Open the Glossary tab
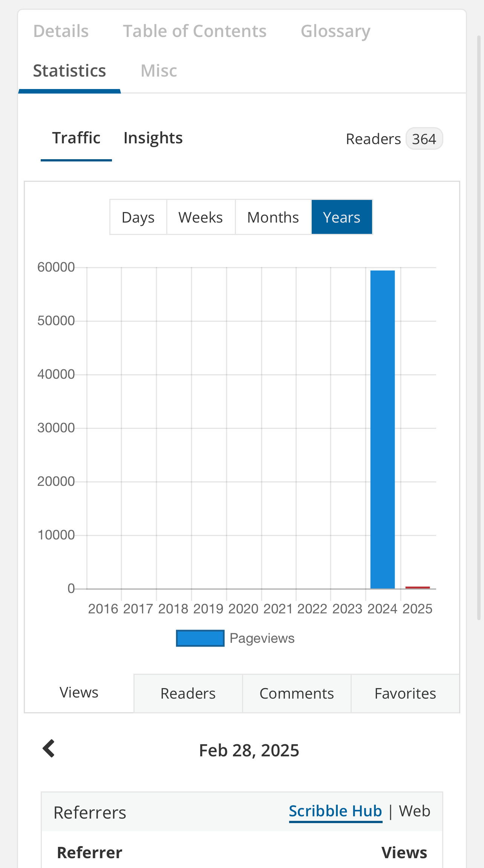The height and width of the screenshot is (868, 484). coord(335,31)
